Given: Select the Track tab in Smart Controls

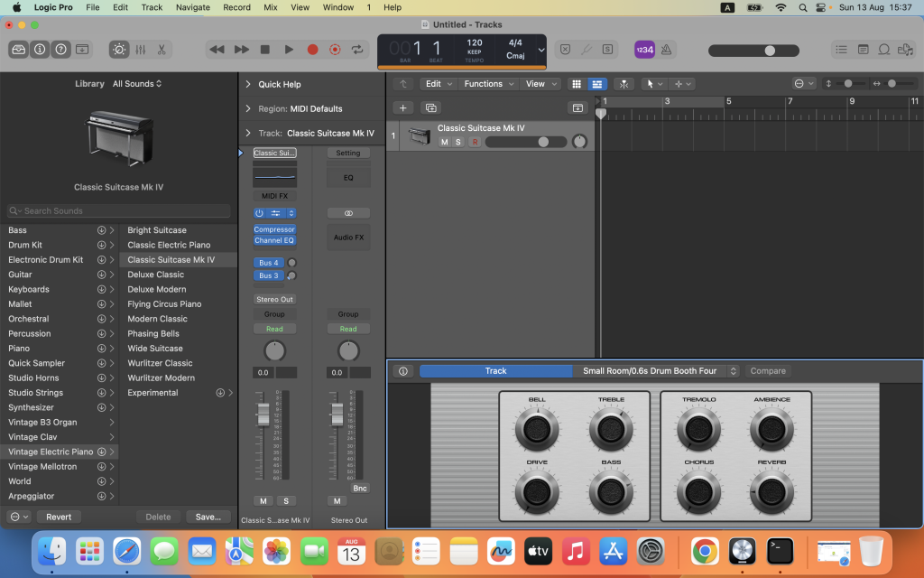Looking at the screenshot, I should tap(495, 371).
